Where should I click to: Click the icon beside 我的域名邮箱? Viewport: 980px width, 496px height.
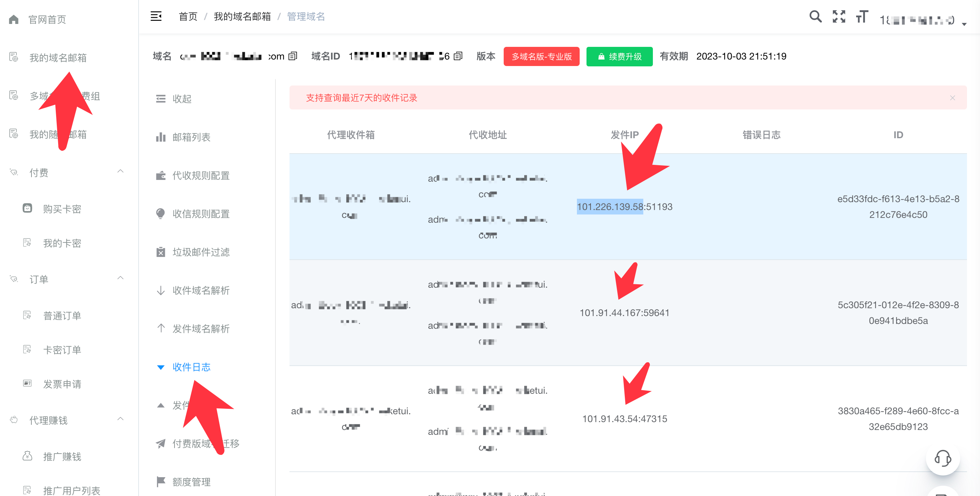[x=14, y=57]
